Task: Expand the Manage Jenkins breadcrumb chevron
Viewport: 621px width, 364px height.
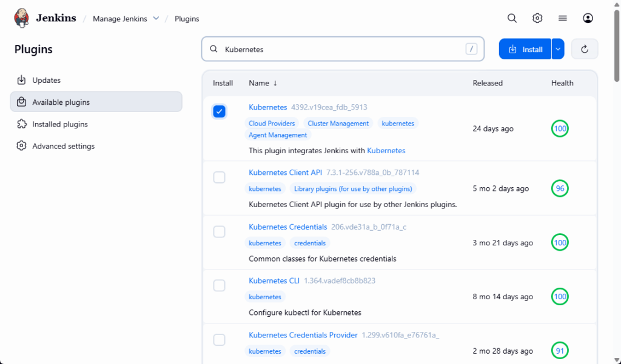Action: click(156, 18)
